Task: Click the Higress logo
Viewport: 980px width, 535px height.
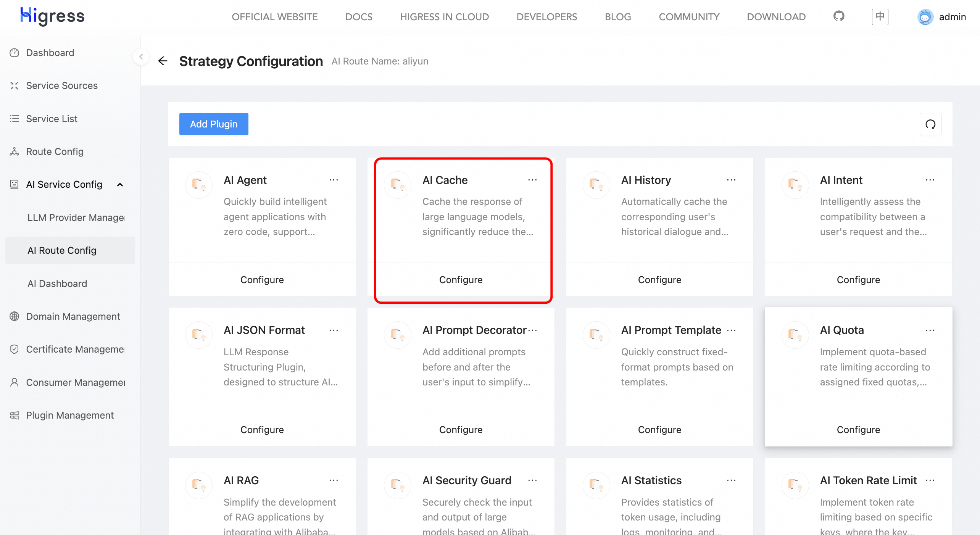Action: pyautogui.click(x=53, y=16)
